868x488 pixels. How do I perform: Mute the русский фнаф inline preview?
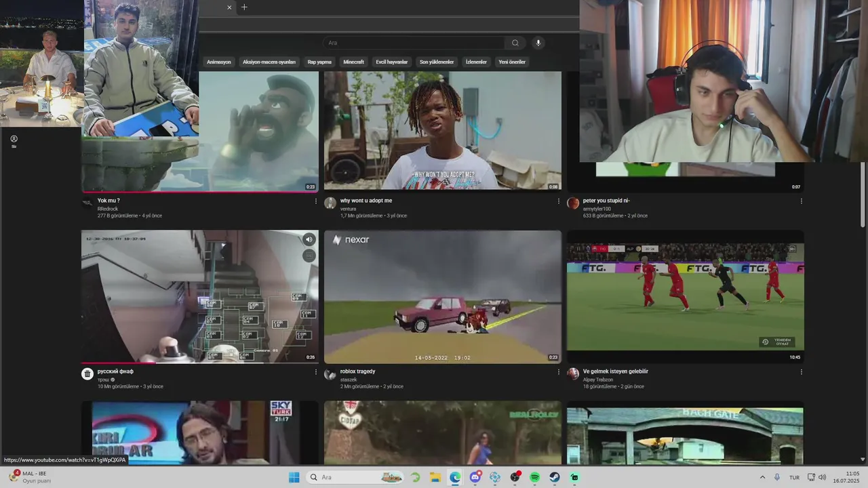[309, 239]
